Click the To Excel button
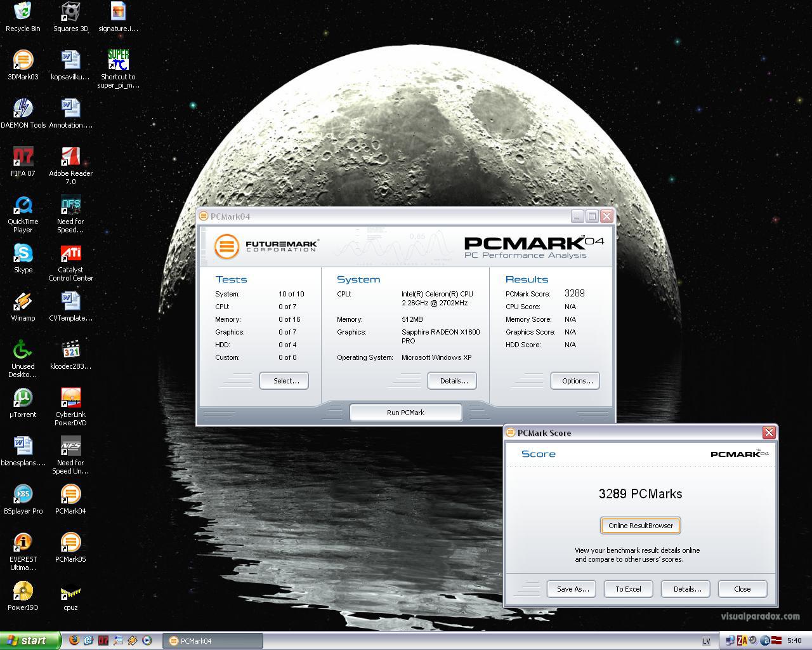Viewport: 812px width, 650px height. coord(629,589)
